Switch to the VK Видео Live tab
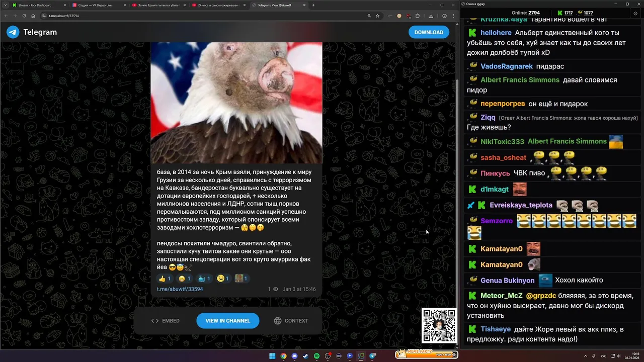This screenshot has width=644, height=362. click(98, 5)
